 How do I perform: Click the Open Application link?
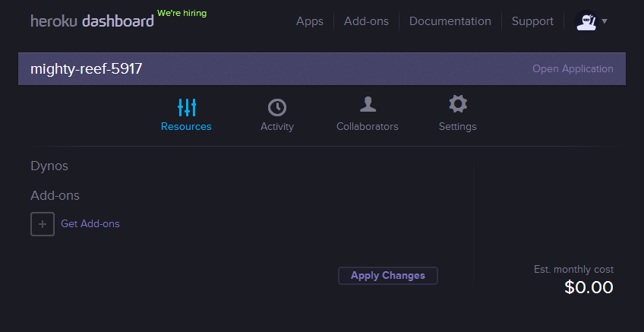pos(573,68)
